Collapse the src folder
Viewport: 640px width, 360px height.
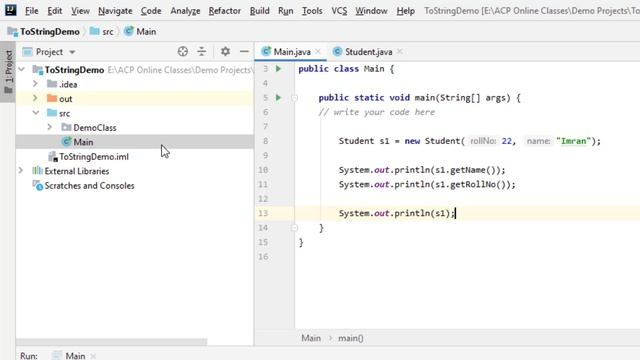click(x=36, y=113)
